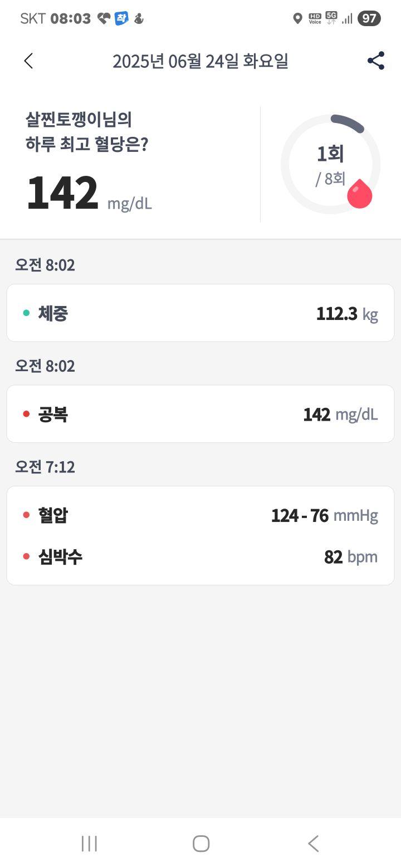Open the 공복 142 mg/dL entry
This screenshot has width=401, height=868.
point(200,414)
